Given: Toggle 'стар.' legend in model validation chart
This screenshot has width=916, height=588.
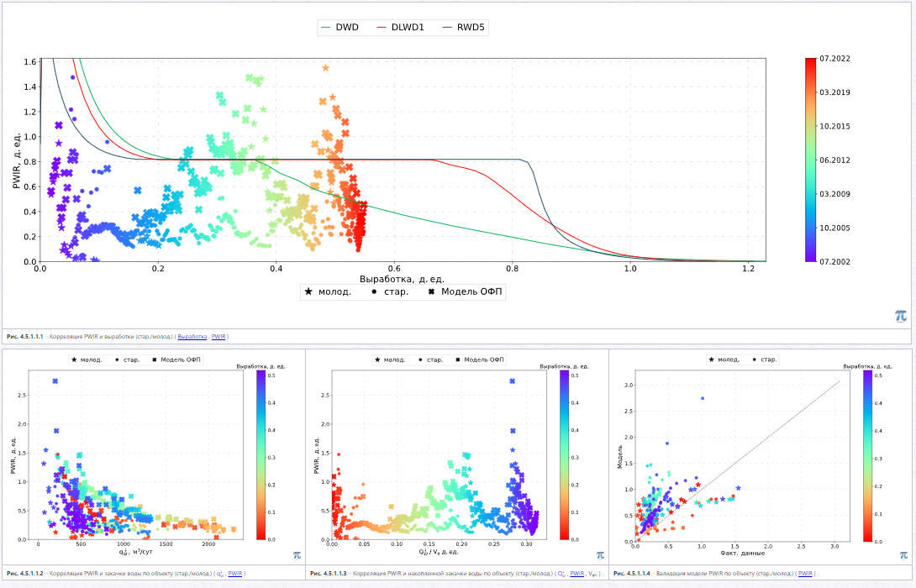Looking at the screenshot, I should pos(765,360).
